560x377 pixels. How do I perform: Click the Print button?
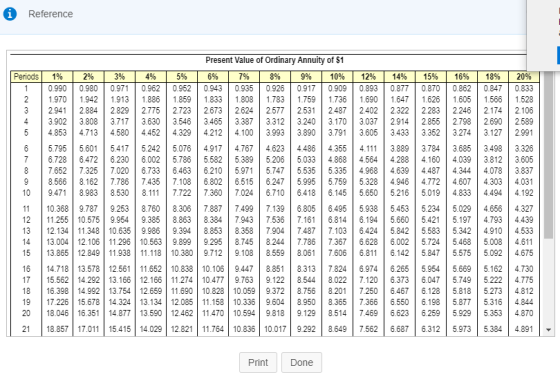point(258,362)
